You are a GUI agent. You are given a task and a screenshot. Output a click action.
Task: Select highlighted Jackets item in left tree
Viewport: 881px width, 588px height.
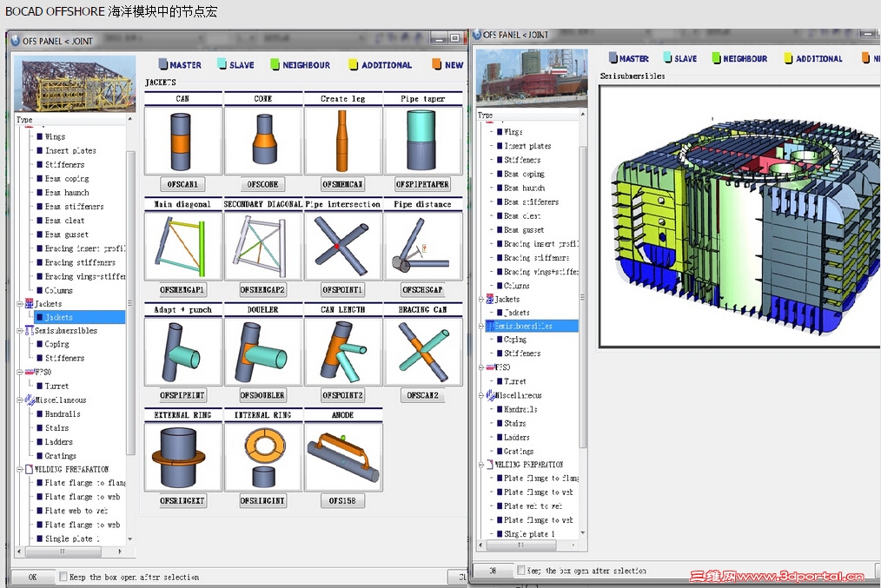click(x=80, y=317)
